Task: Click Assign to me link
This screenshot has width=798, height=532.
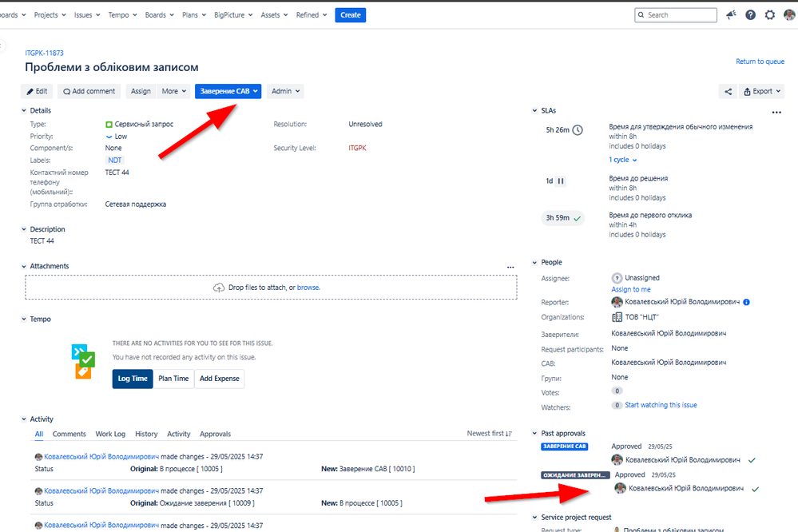Action: click(631, 290)
